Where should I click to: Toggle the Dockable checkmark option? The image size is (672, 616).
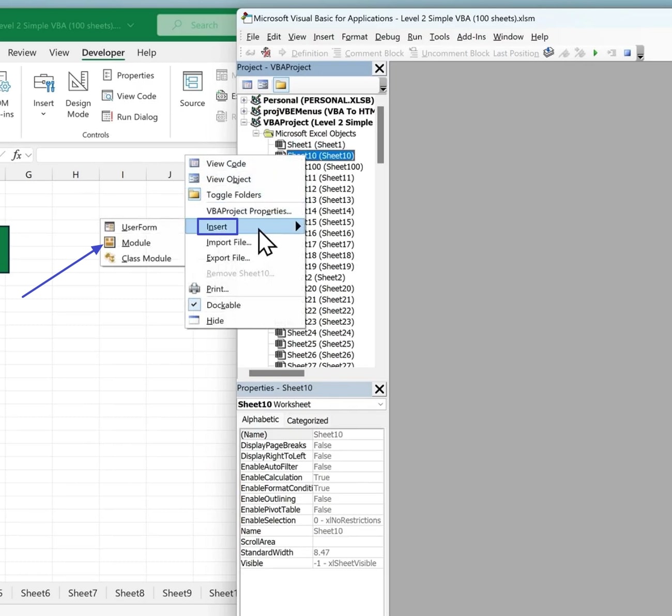[x=223, y=305]
